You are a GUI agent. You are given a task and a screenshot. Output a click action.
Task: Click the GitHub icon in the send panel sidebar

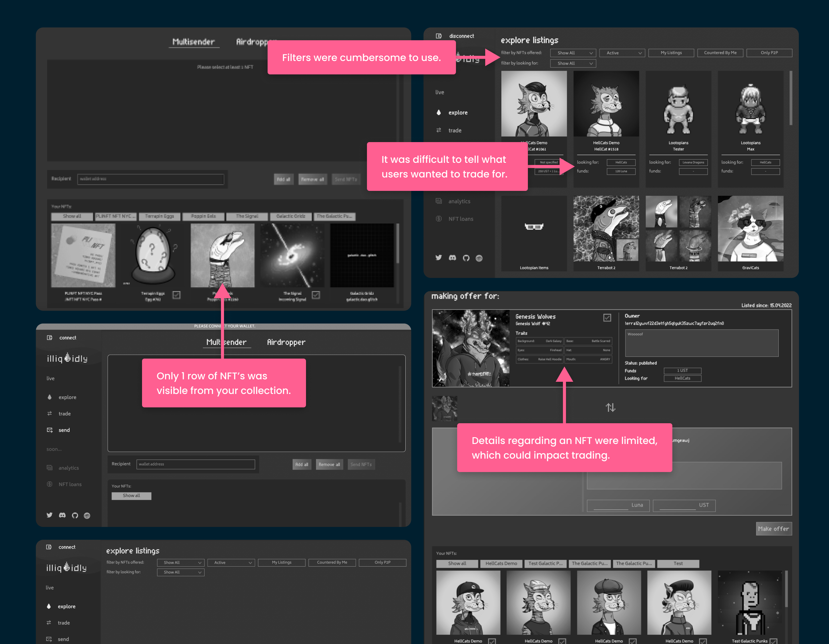coord(75,515)
